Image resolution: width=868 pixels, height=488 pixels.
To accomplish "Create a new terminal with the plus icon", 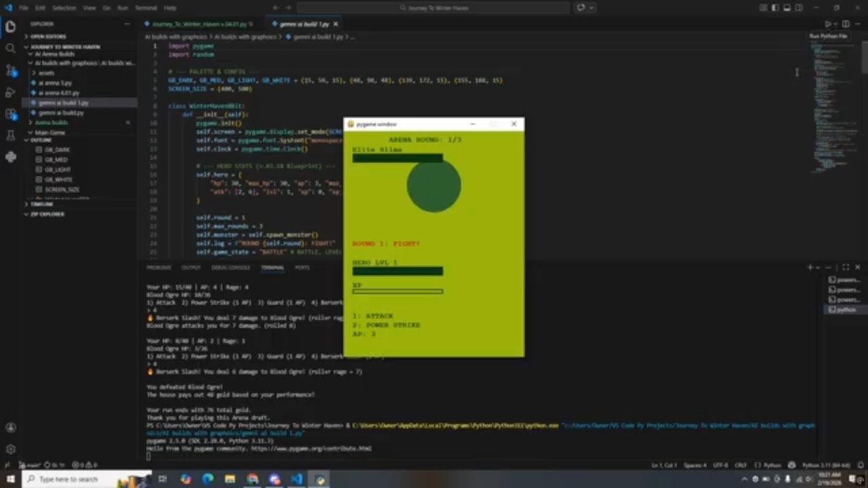I will click(x=810, y=267).
